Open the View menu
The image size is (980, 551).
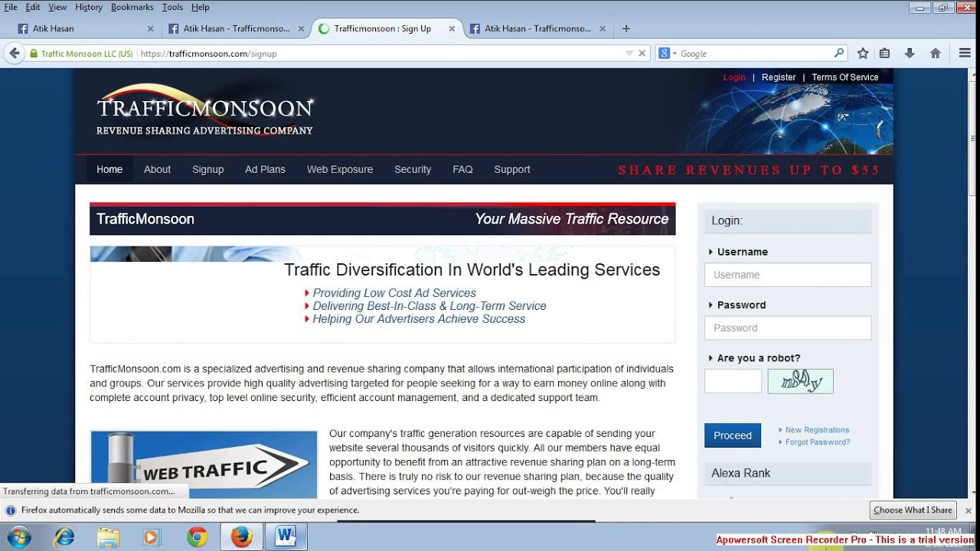[x=57, y=7]
